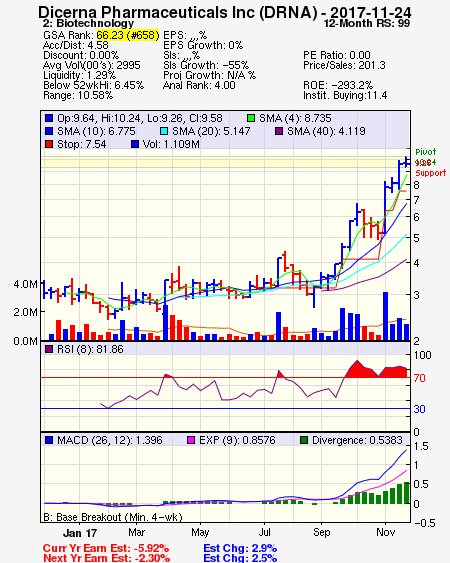Click the '4.0M' volume axis label
The width and height of the screenshot is (450, 563).
[25, 284]
